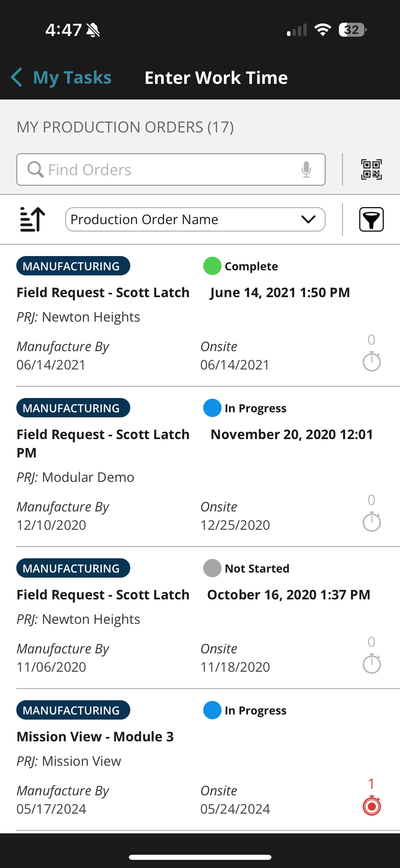Tap the green Complete status indicator
This screenshot has height=868, width=400.
coord(212,266)
